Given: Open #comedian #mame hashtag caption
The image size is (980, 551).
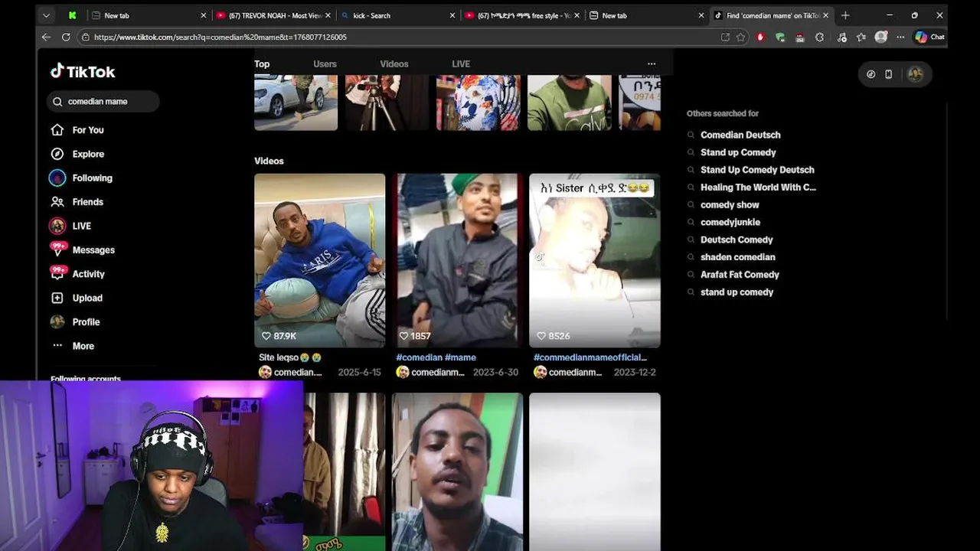Looking at the screenshot, I should (x=436, y=357).
